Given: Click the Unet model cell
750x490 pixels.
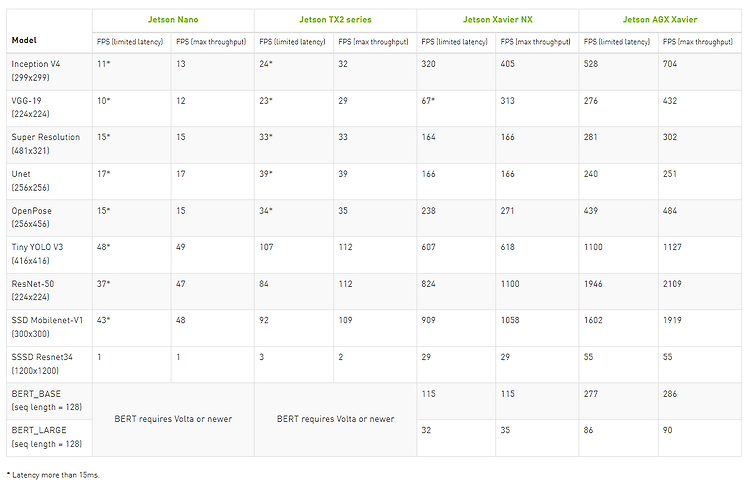Looking at the screenshot, I should 30,180.
